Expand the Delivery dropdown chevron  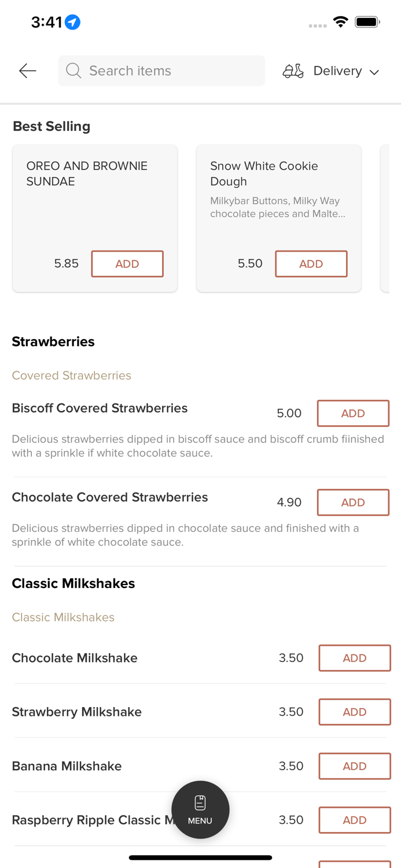[374, 72]
